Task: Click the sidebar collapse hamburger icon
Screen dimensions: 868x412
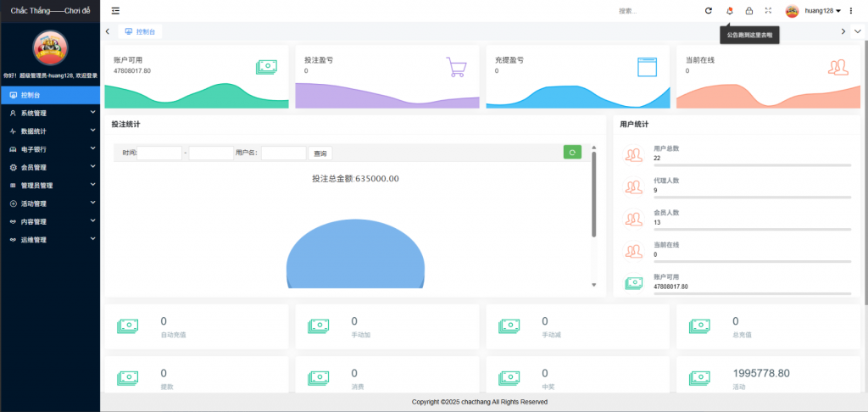Action: tap(115, 10)
